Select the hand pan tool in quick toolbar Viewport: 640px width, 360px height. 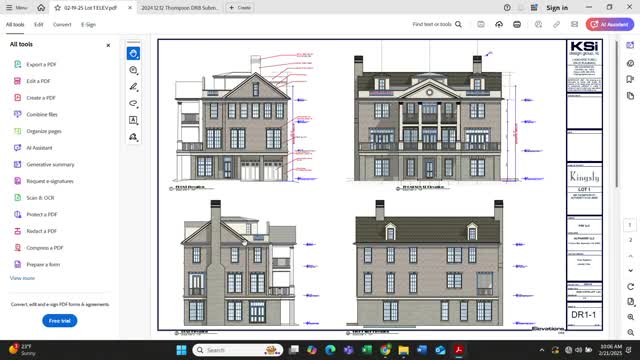click(x=133, y=53)
